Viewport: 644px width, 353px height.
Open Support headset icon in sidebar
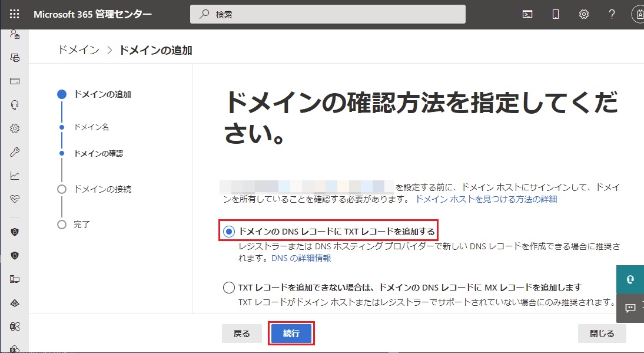pos(15,105)
